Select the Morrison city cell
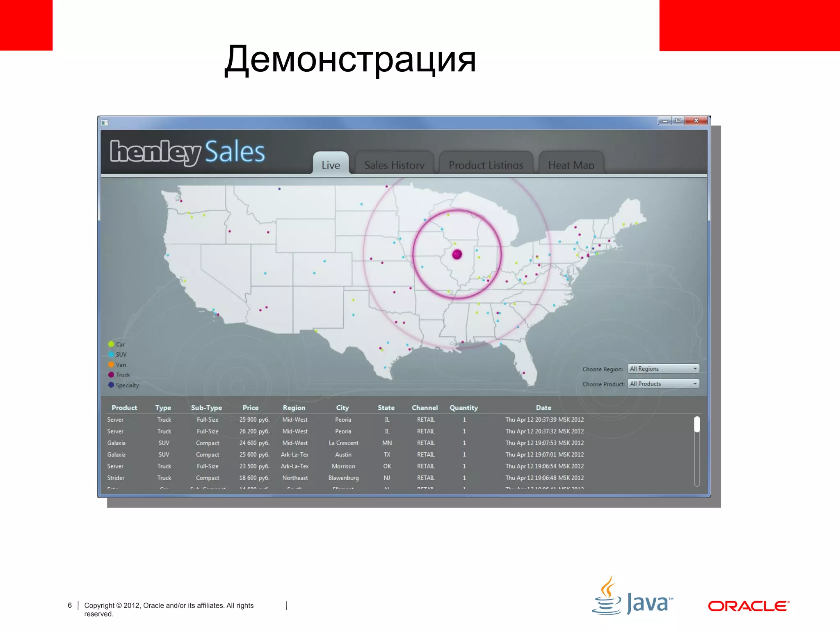Viewport: 840px width, 630px height. coord(343,466)
